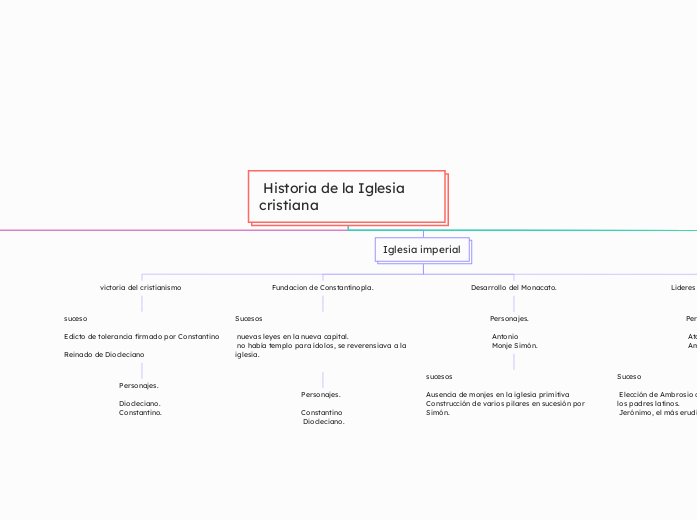Click the partially visible 'Lideres' topic
Viewport: 697px width, 520px height.
684,288
